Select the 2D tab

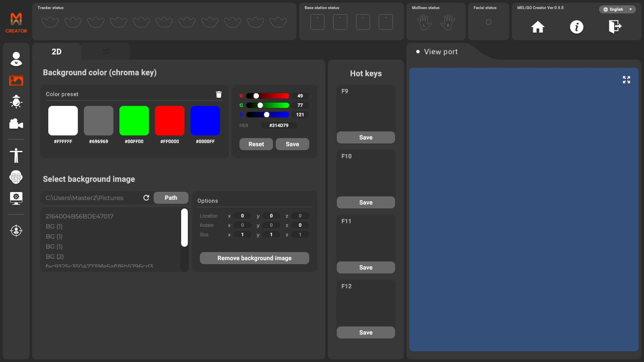56,52
